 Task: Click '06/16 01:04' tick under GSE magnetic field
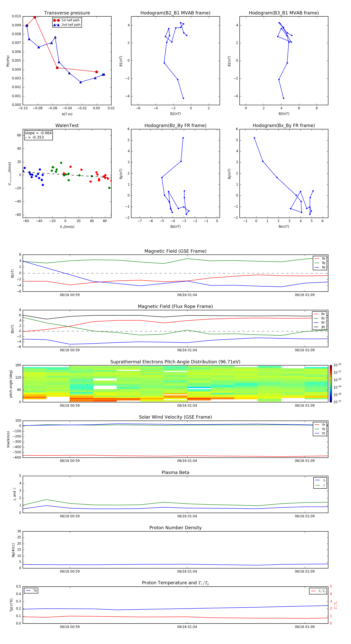click(187, 295)
